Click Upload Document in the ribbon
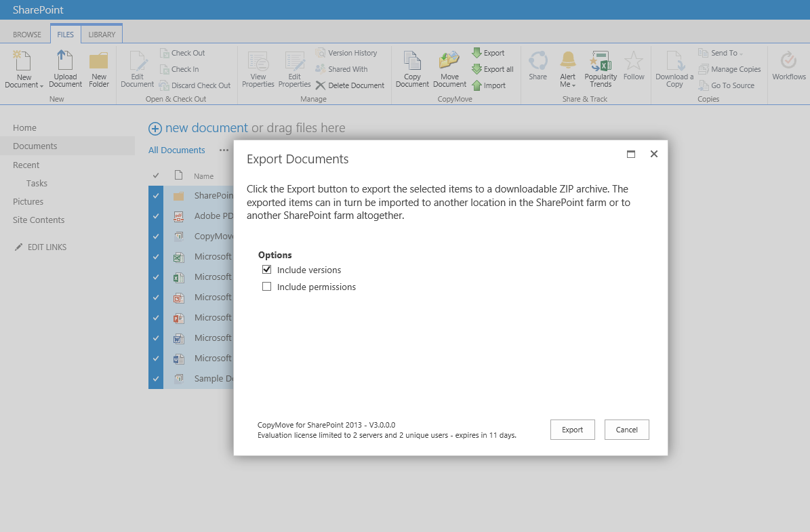This screenshot has width=810, height=532. click(x=65, y=68)
